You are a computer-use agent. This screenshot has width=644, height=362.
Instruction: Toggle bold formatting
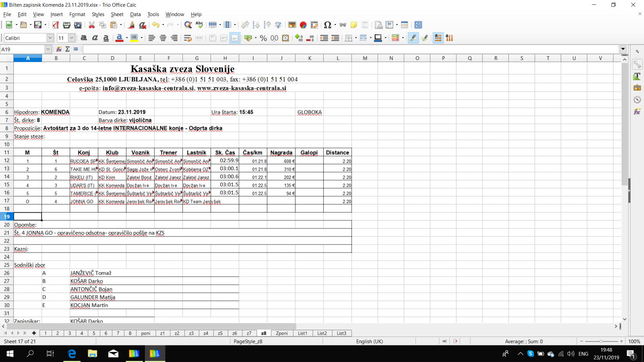[84, 38]
